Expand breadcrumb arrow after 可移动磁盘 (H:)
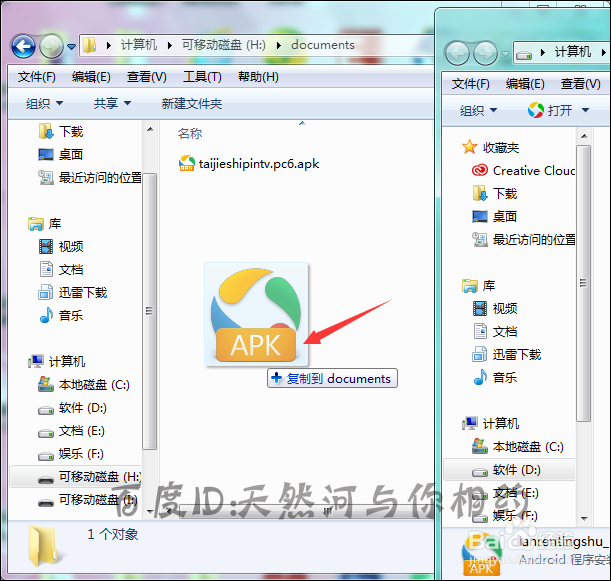Screen dimensions: 611x581 point(279,46)
